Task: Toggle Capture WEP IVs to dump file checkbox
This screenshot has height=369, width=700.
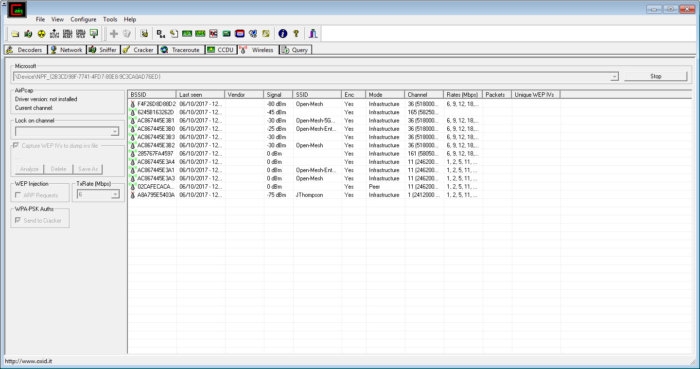Action: [x=17, y=145]
